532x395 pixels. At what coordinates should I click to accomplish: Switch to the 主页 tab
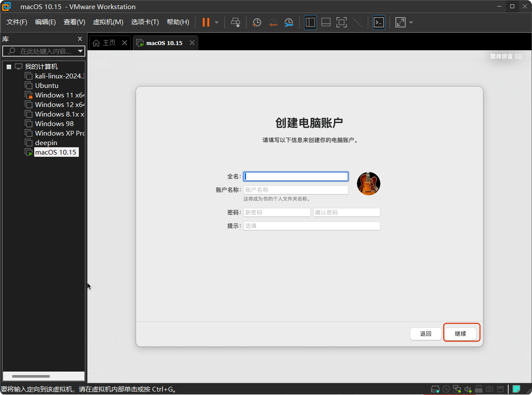107,42
